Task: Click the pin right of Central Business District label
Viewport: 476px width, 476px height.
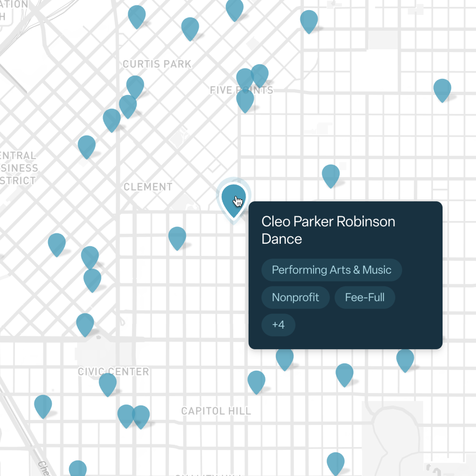Action: [x=87, y=147]
